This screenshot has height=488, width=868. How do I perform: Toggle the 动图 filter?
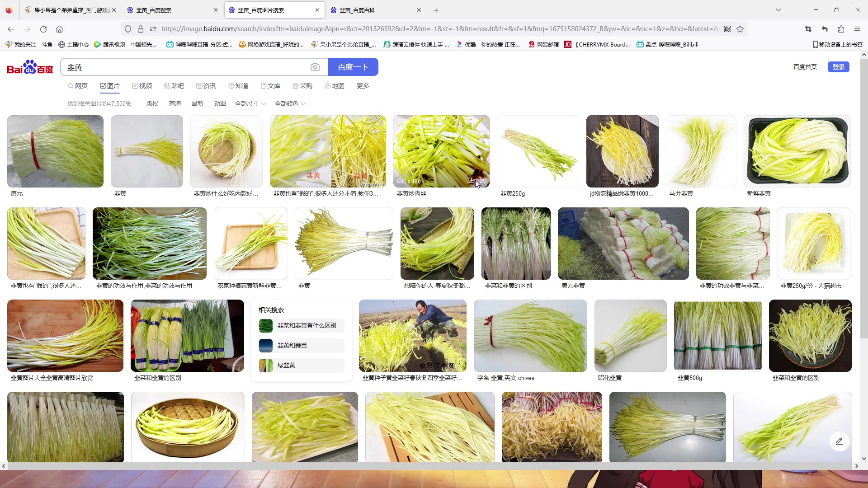(220, 103)
